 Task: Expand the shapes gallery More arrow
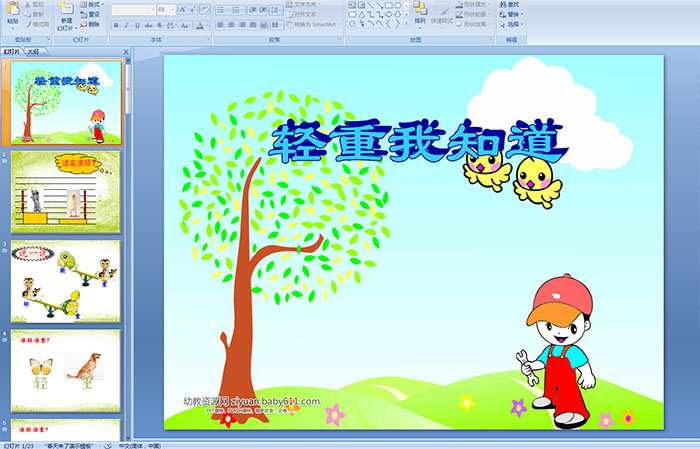(406, 24)
